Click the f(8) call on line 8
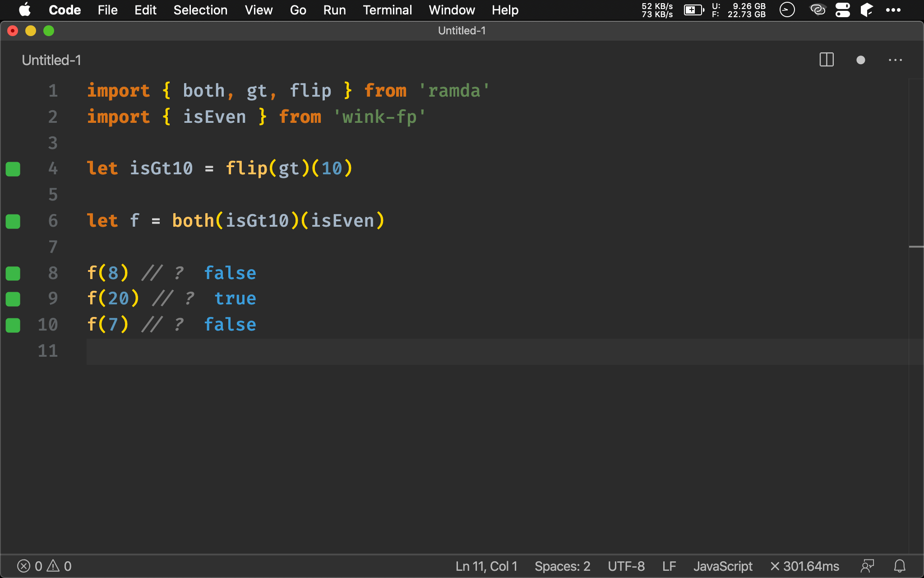Screen dimensions: 924x578 108,273
